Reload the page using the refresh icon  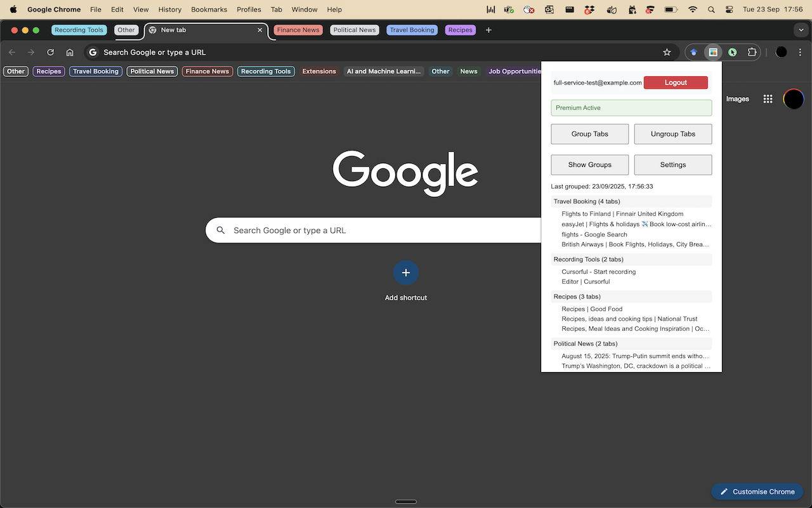pyautogui.click(x=50, y=52)
